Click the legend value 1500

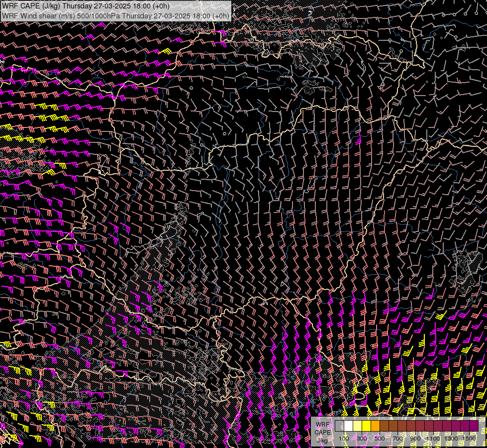(469, 439)
